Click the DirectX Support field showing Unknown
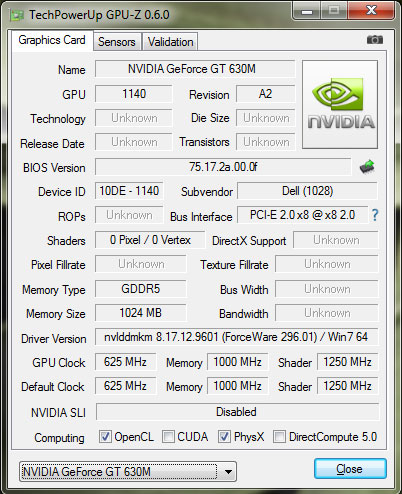402x494 pixels. (336, 240)
